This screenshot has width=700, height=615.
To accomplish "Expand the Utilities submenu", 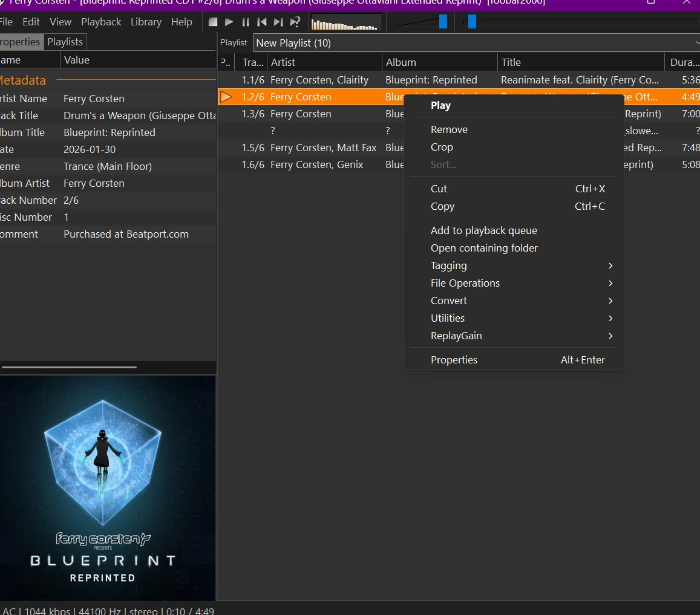I will tap(514, 318).
